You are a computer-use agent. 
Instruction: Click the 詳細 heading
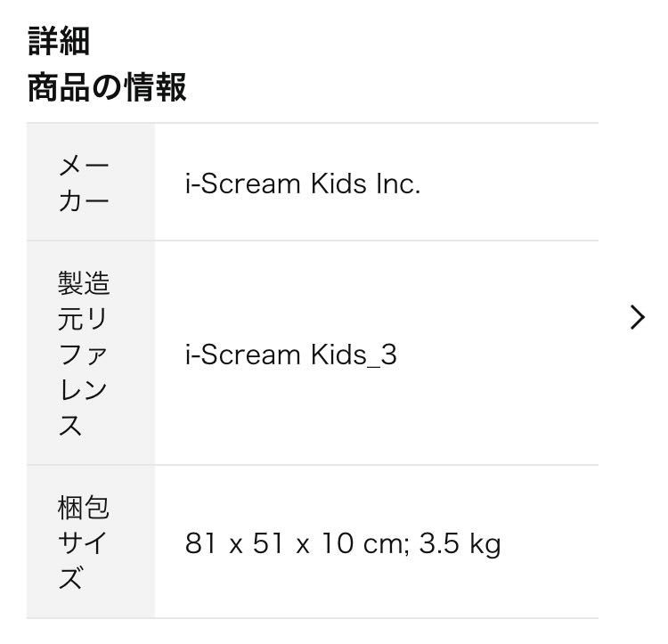click(x=59, y=41)
